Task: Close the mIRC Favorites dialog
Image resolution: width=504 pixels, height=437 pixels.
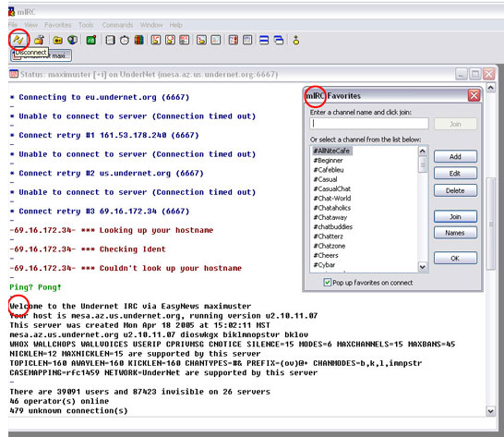Action: coord(474,95)
